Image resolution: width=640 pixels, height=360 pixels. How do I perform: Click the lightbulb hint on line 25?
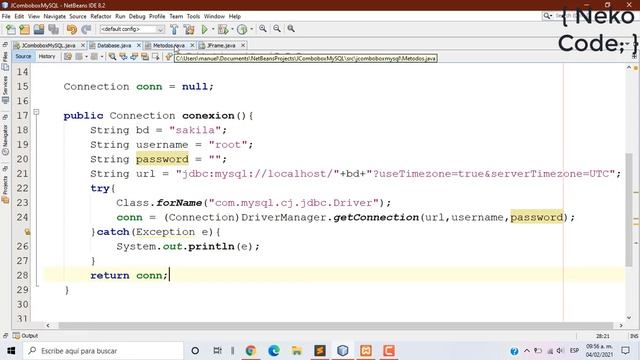pos(27,232)
